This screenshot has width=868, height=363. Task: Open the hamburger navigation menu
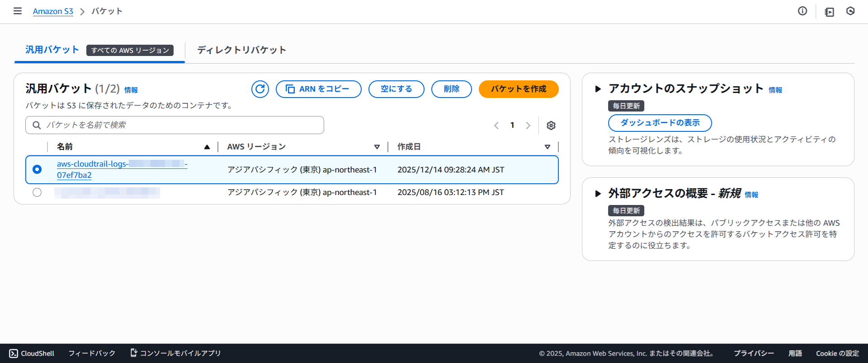pos(18,11)
